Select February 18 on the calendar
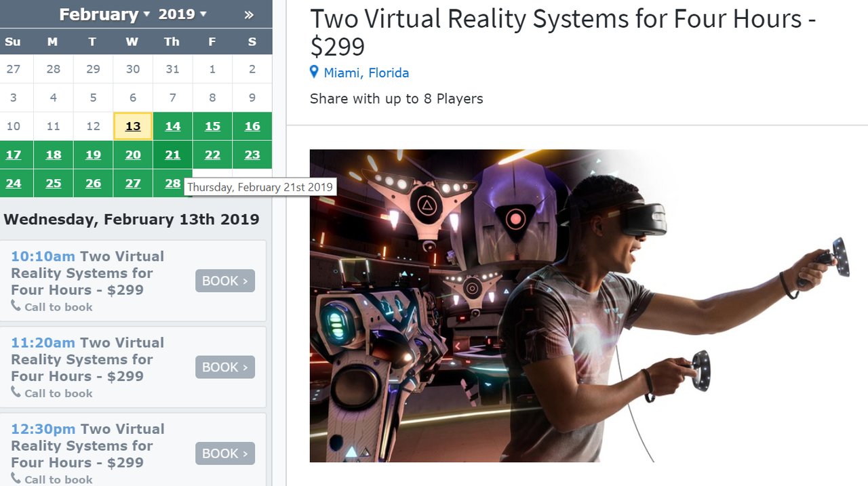 (54, 155)
